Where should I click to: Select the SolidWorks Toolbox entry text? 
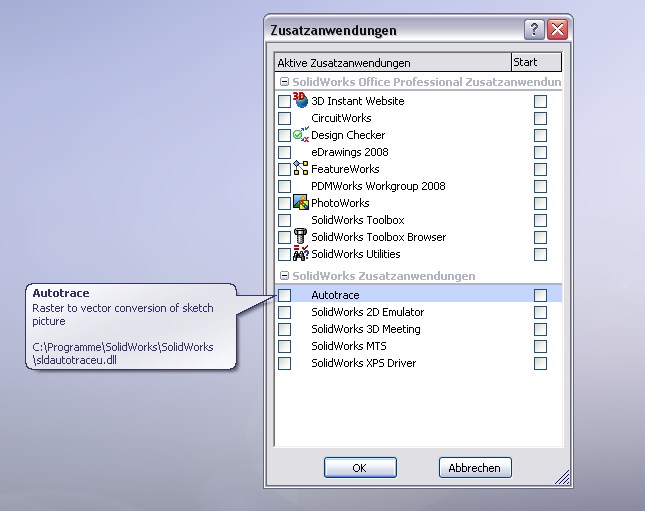click(357, 220)
